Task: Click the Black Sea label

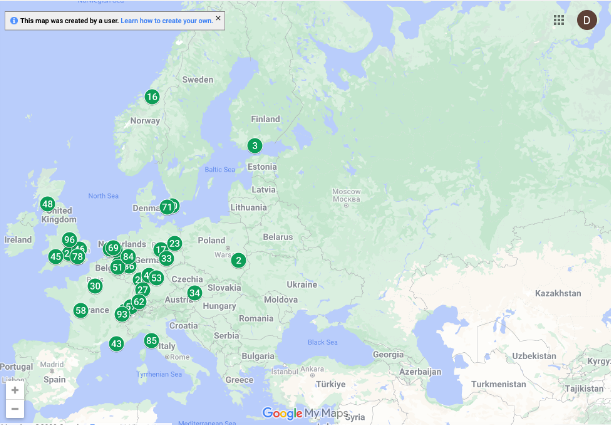Action: coord(322,342)
